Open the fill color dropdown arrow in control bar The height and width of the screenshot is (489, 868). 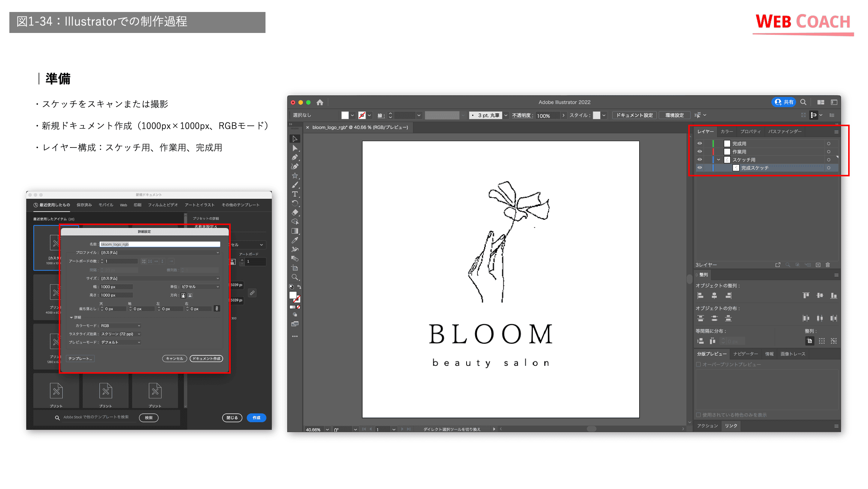click(x=352, y=115)
